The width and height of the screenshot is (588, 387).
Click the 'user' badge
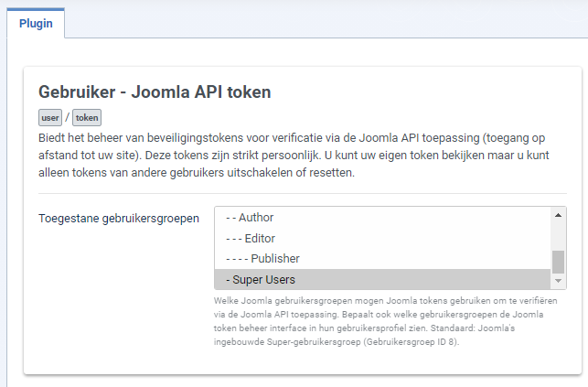[50, 118]
